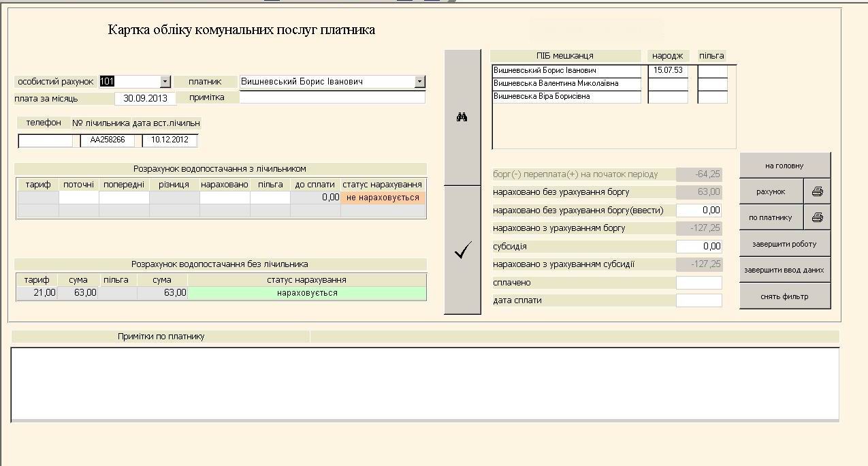Click the плата за місяць date field
The image size is (868, 466).
pyautogui.click(x=145, y=98)
